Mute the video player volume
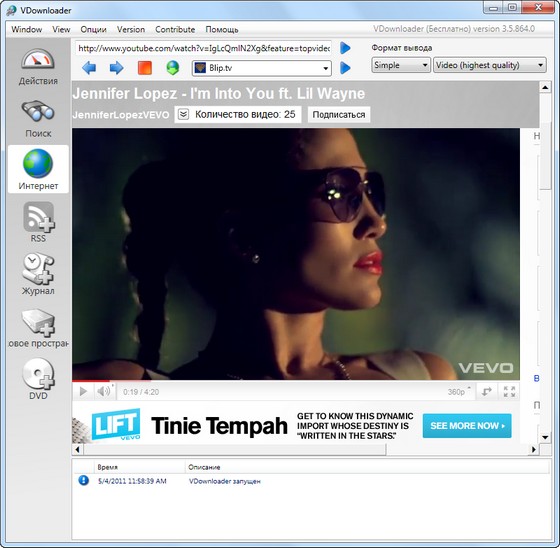The height and width of the screenshot is (548, 560). 104,392
